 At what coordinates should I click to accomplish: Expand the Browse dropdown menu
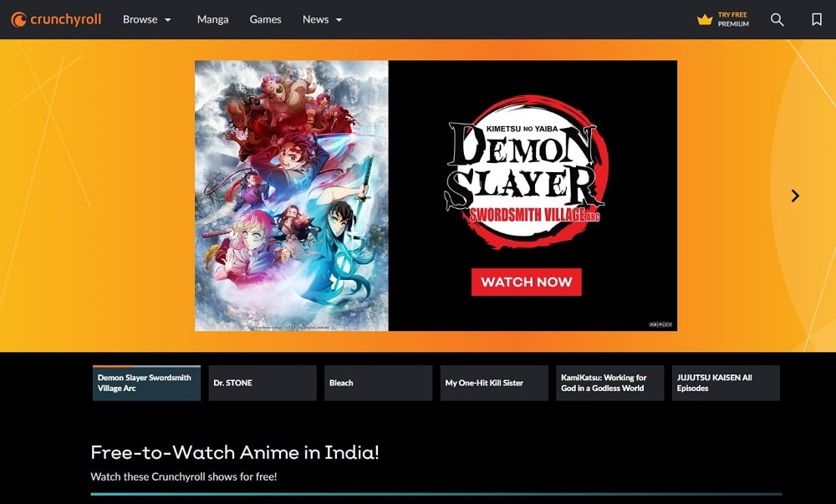click(x=147, y=20)
